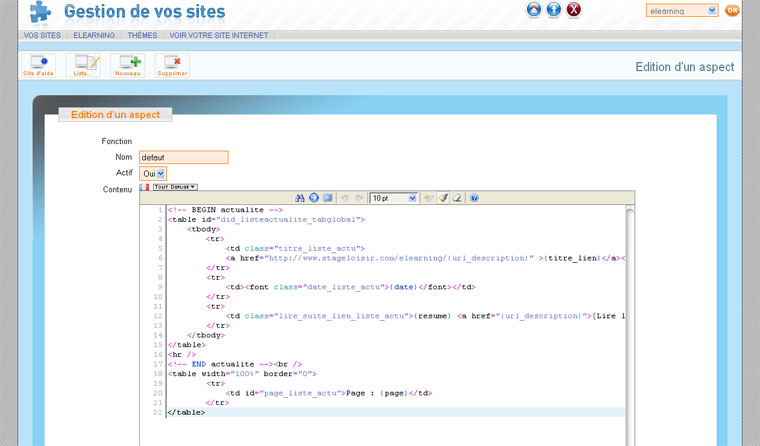Toggle editor fullscreen icon
760x446 pixels.
click(328, 198)
